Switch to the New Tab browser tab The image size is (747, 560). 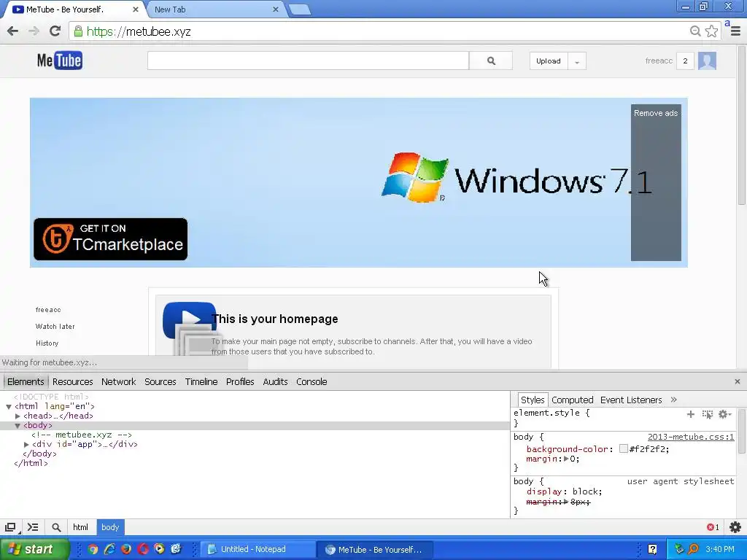pos(214,9)
